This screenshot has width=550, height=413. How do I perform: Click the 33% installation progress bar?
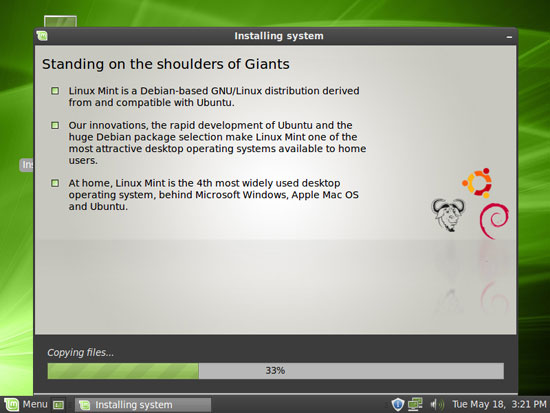(x=276, y=371)
